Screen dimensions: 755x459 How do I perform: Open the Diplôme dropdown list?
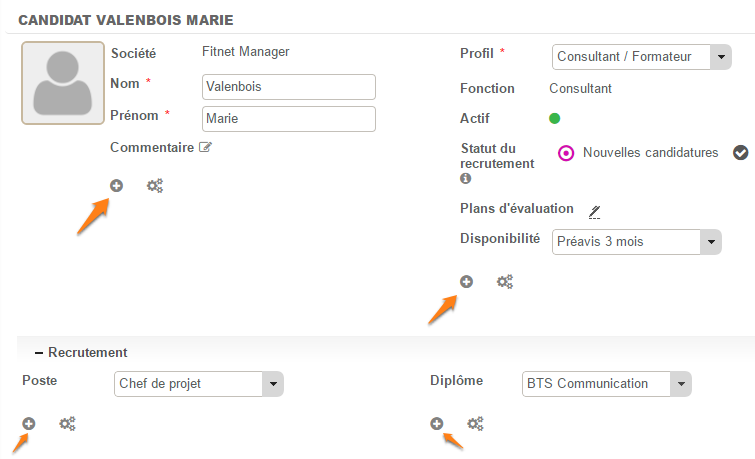(680, 383)
